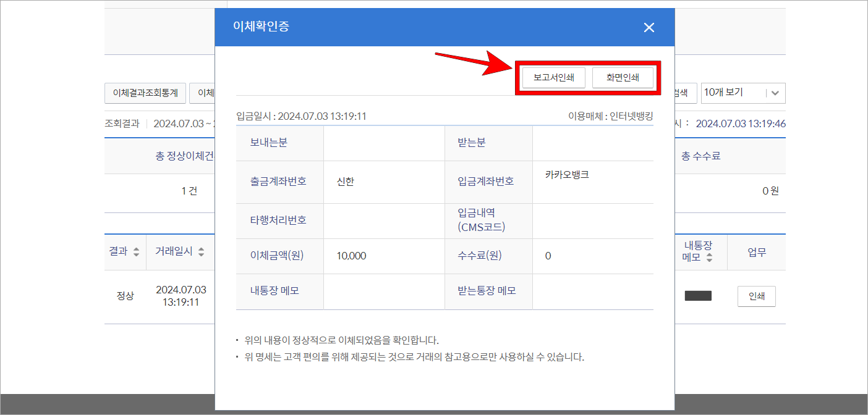
Task: Click the 받는통장 메모 cell
Action: coord(488,291)
